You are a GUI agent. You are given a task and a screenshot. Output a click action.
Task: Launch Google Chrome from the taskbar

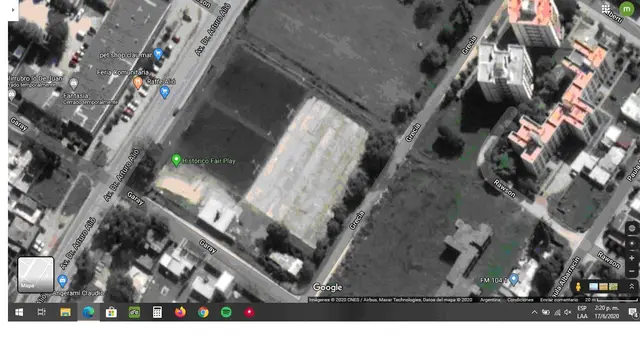coord(203,312)
